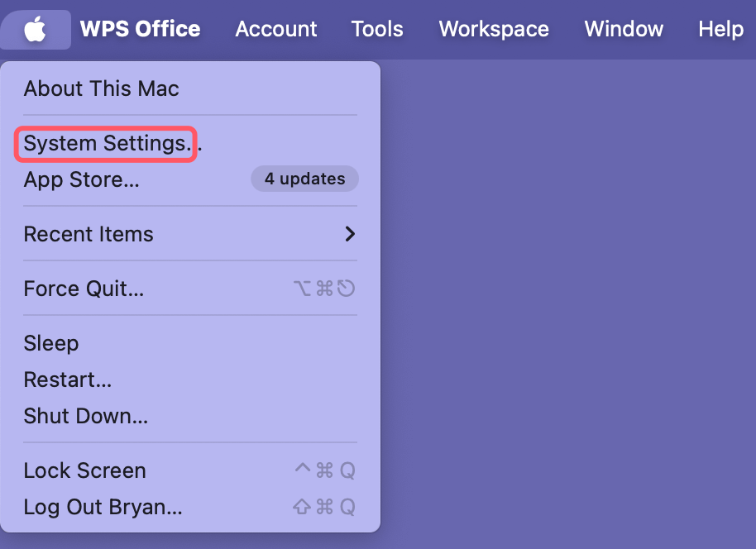
Task: Click the Apple logo icon
Action: pos(35,28)
